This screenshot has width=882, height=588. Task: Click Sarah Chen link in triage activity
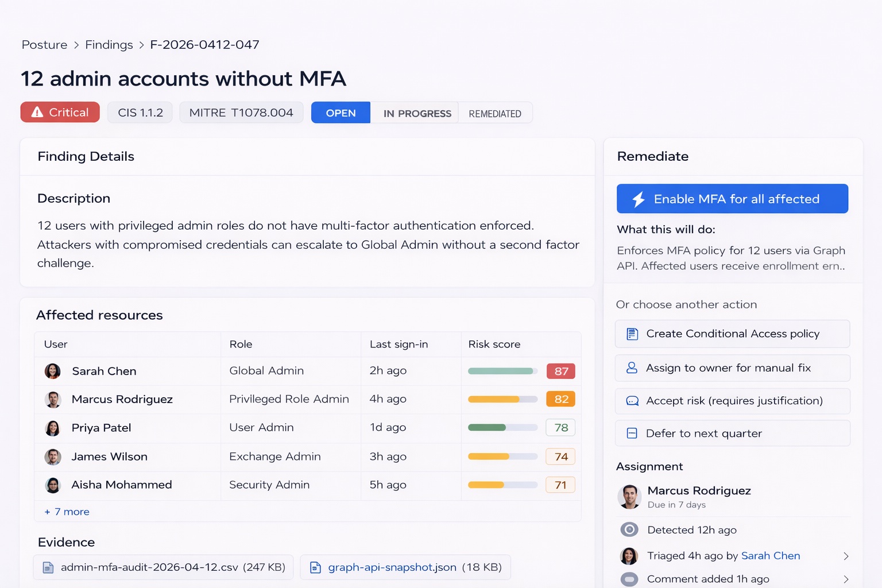(x=770, y=556)
